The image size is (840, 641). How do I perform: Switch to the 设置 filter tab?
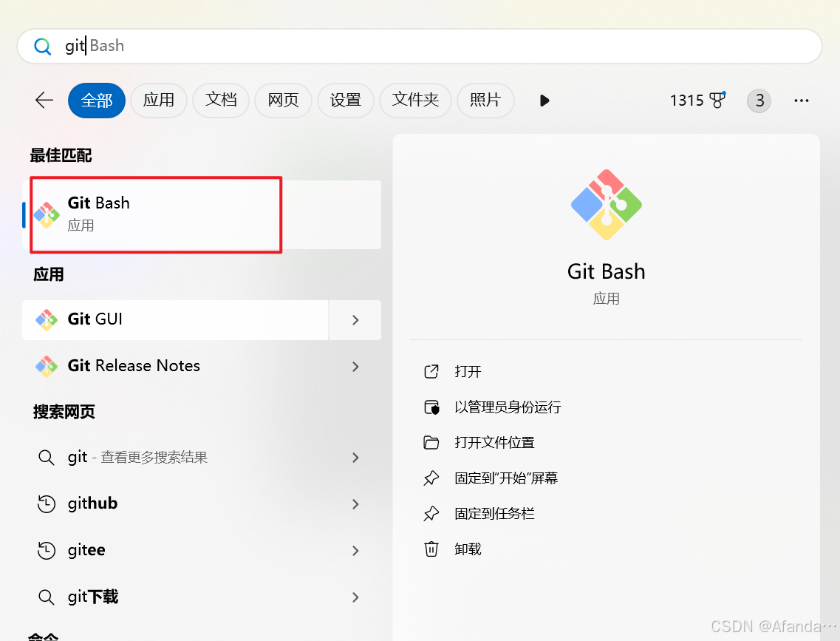click(x=346, y=101)
